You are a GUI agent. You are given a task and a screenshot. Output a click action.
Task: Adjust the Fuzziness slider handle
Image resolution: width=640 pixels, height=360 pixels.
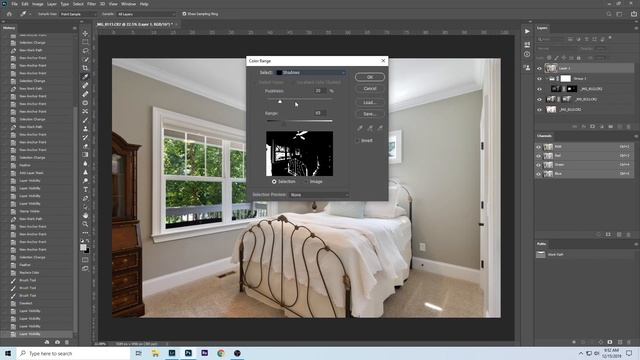tap(280, 101)
